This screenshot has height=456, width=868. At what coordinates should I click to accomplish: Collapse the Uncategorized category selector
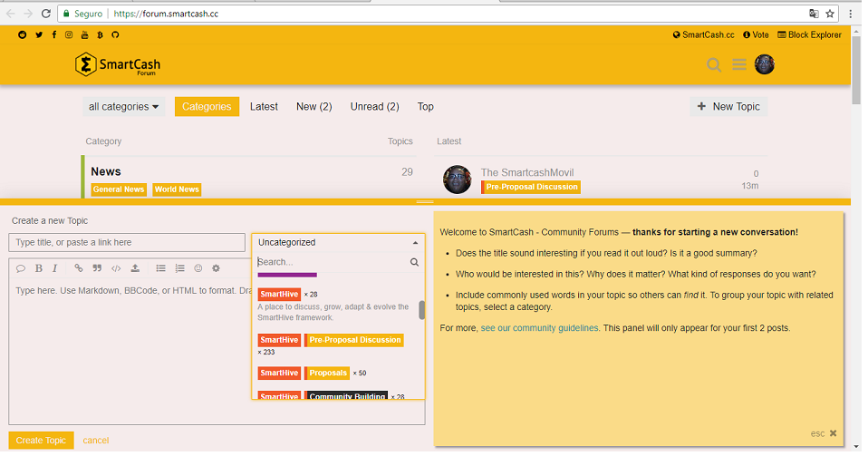(338, 242)
